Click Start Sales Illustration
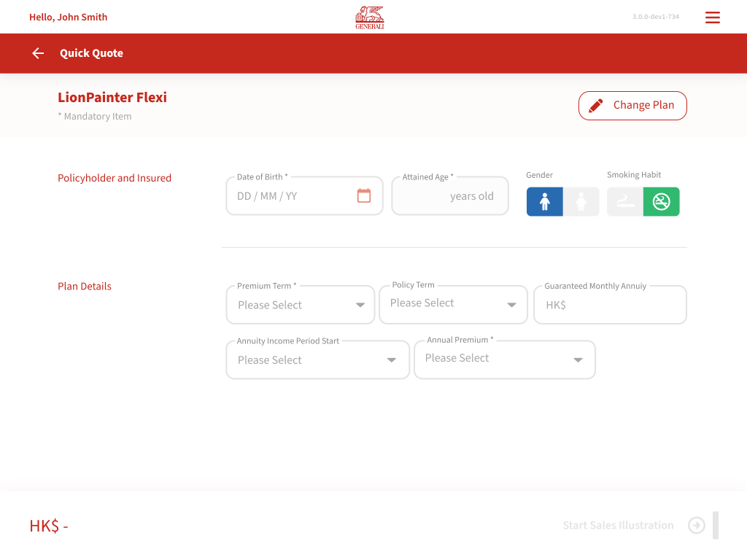This screenshot has height=560, width=747. [618, 525]
